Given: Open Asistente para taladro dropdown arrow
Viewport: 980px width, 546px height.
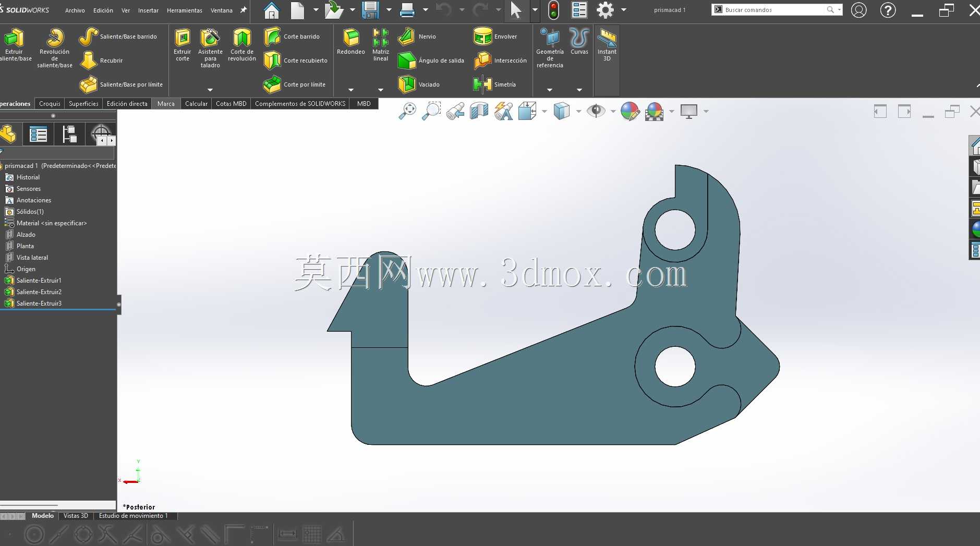Looking at the screenshot, I should [x=210, y=90].
